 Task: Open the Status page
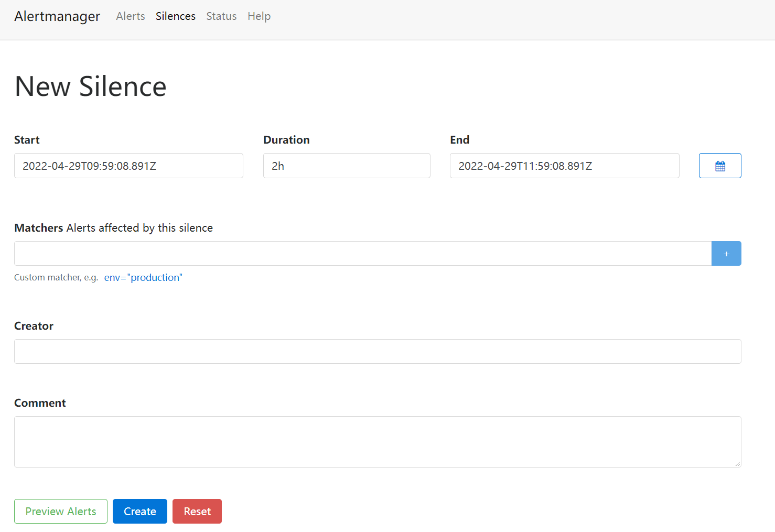pyautogui.click(x=221, y=16)
